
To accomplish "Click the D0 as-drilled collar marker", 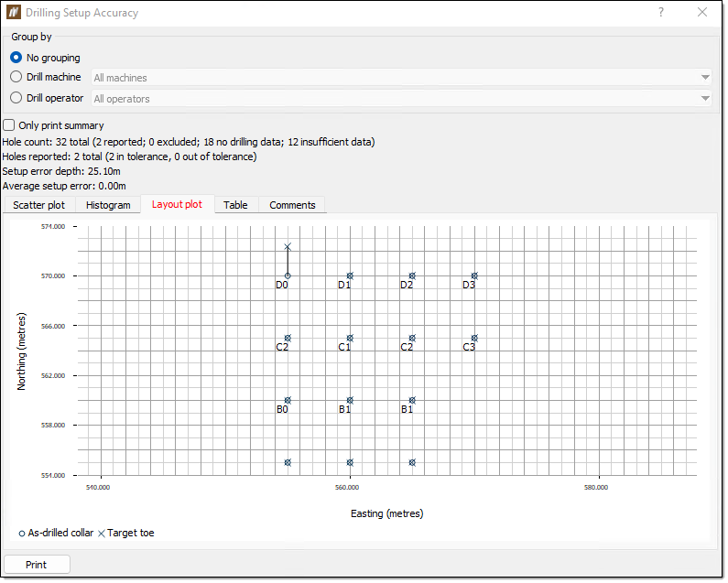I will [288, 276].
